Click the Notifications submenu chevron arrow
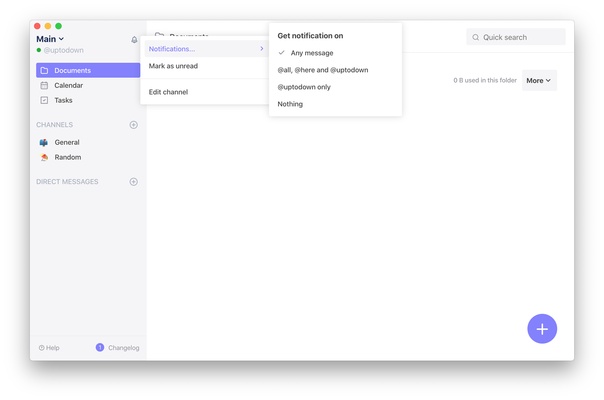The height and width of the screenshot is (400, 604). [262, 49]
